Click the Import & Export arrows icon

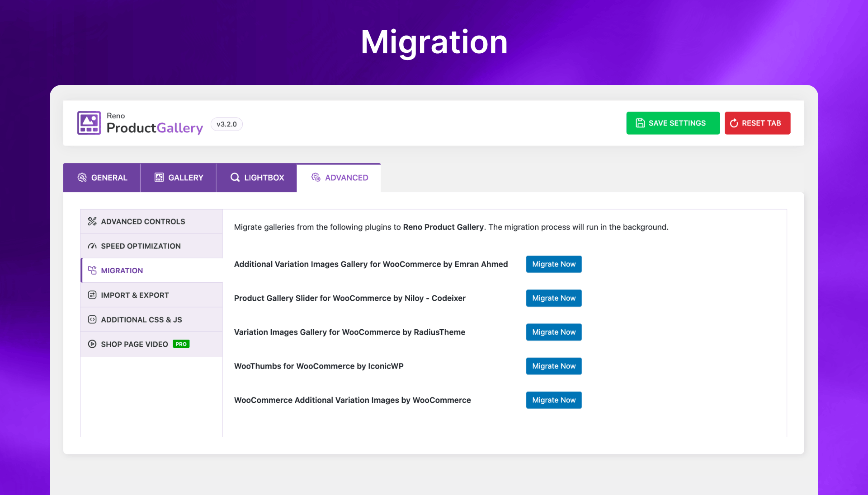92,295
